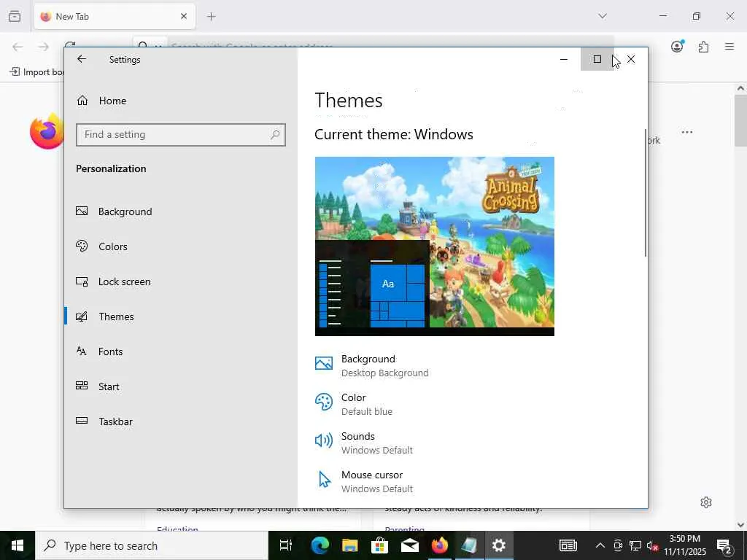
Task: Open the taskbar clock showing 3:50 PM
Action: pos(685,545)
